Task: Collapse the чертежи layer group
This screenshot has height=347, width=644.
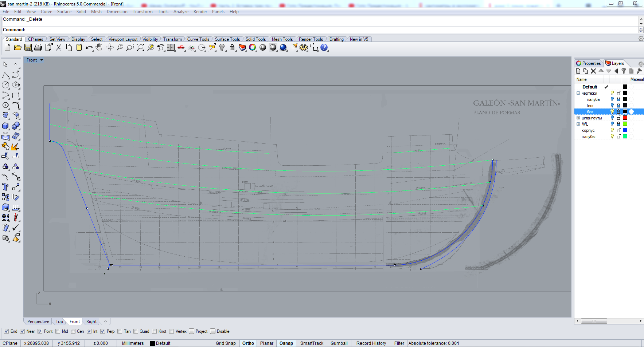Action: (578, 93)
